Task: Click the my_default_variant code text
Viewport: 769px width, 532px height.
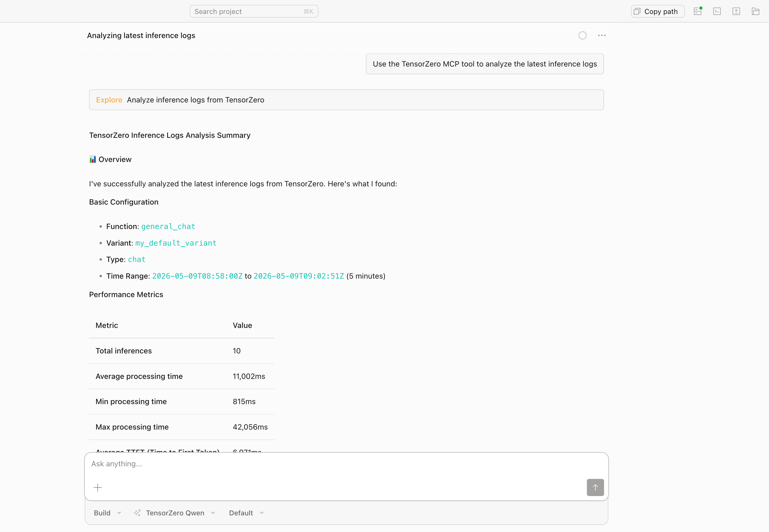Action: pyautogui.click(x=176, y=243)
